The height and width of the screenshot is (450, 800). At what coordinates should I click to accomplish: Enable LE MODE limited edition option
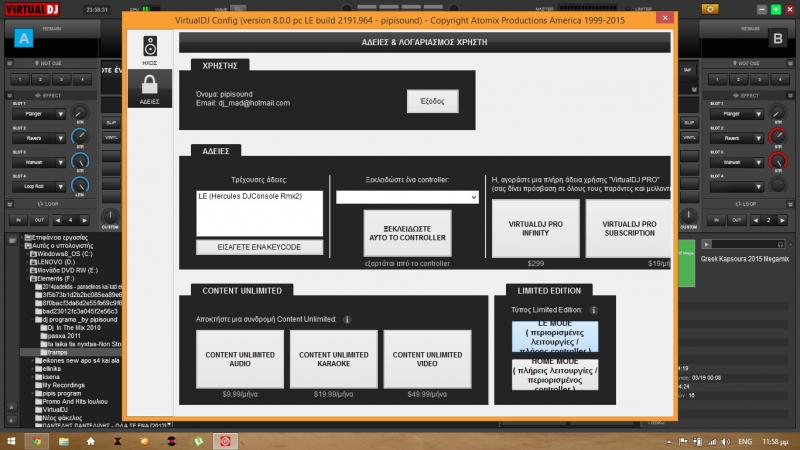555,338
